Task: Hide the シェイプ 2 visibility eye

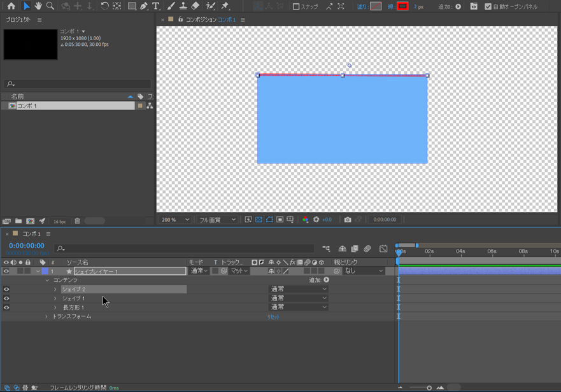Action: click(x=6, y=290)
